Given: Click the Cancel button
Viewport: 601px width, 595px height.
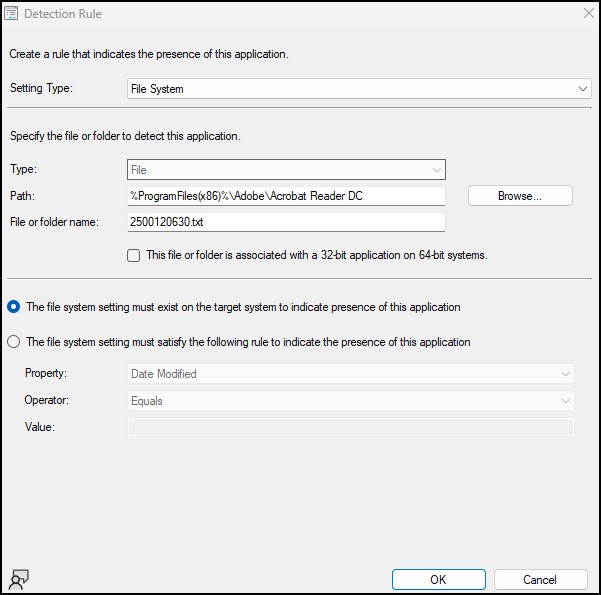Looking at the screenshot, I should (x=540, y=579).
